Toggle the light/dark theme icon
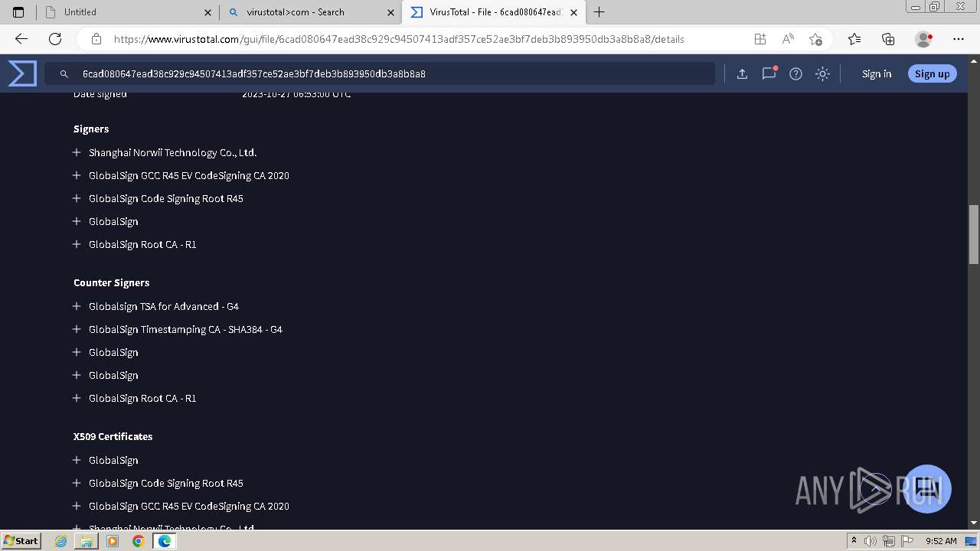This screenshot has width=980, height=551. coord(822,73)
